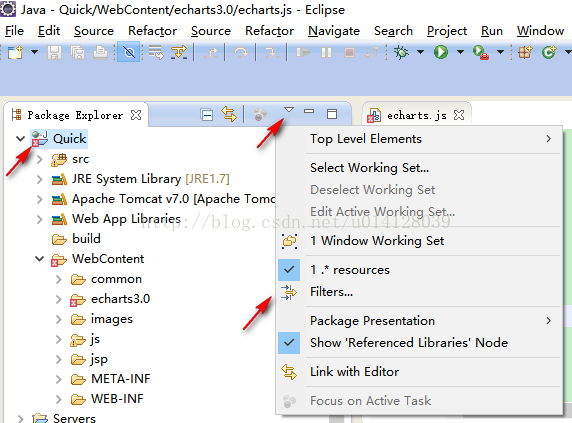Click the Terminate debug icon
572x423 pixels.
tap(349, 53)
